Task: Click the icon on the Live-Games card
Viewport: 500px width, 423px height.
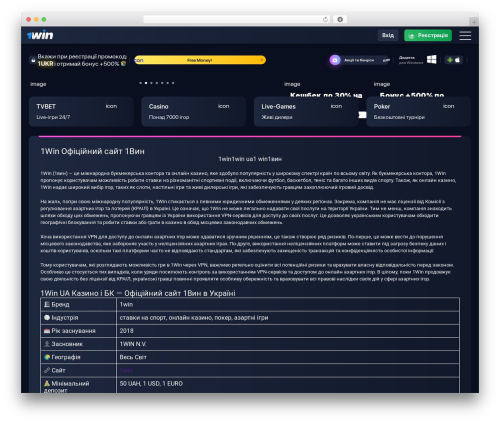Action: coord(336,106)
